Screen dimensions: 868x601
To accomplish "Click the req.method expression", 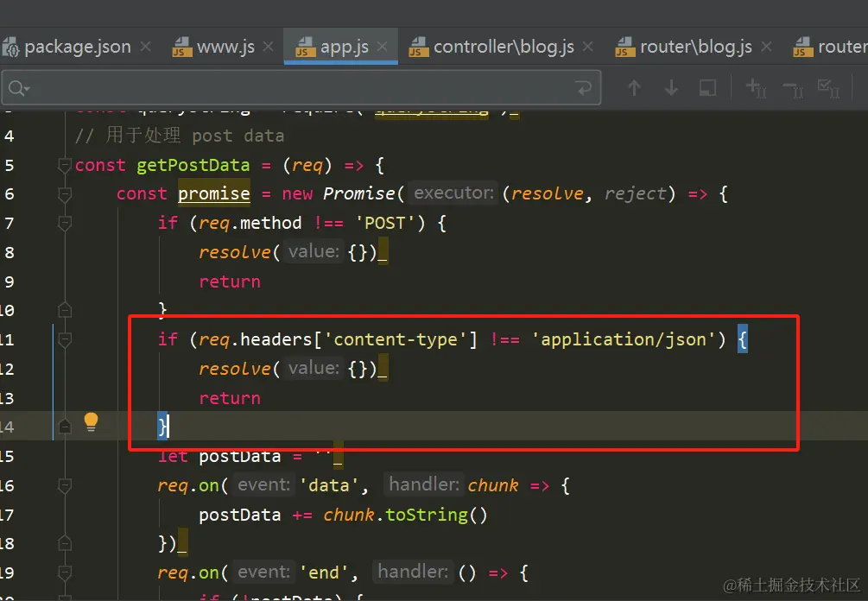I will pyautogui.click(x=250, y=223).
